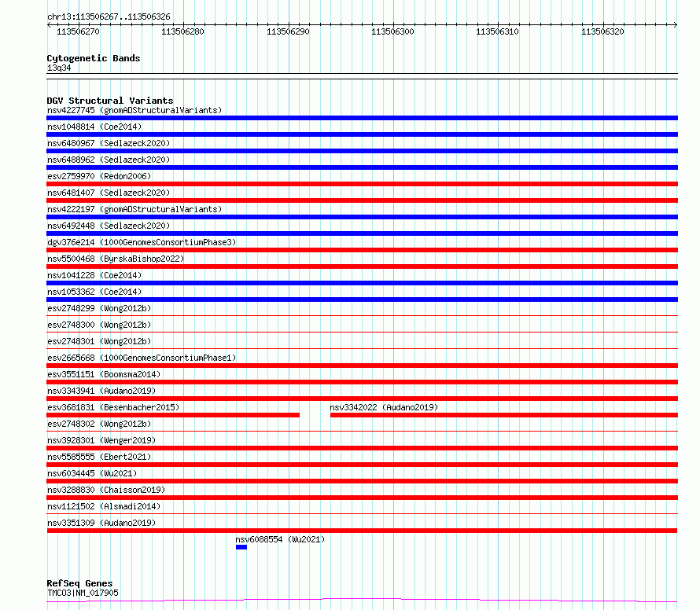Viewport: 700px width, 610px height.
Task: Select the nsv6492448 (Sedlazeck2020) label
Action: pyautogui.click(x=109, y=226)
